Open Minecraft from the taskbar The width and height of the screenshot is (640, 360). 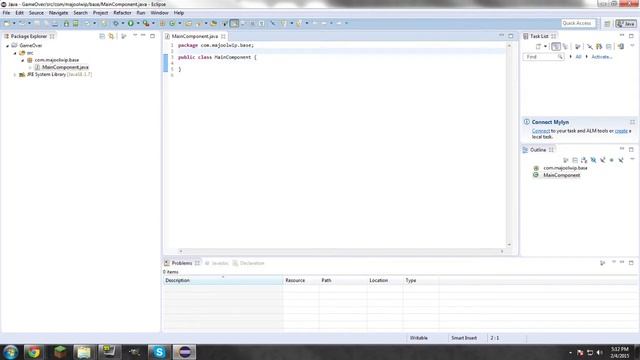60,352
